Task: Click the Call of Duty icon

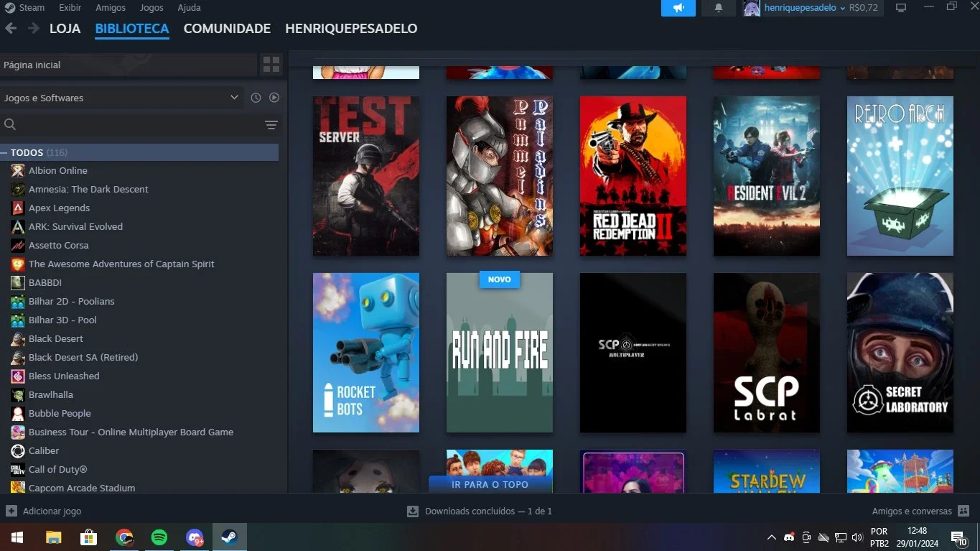Action: point(18,470)
